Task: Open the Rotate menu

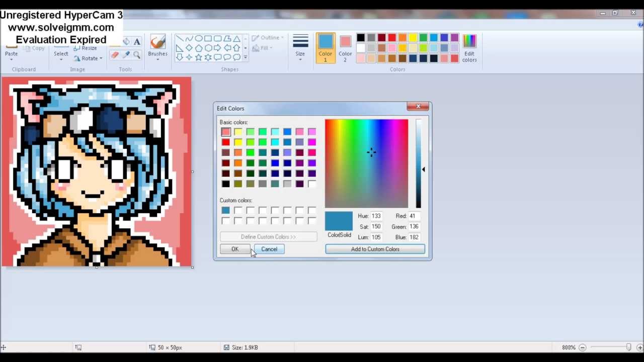Action: coord(89,58)
